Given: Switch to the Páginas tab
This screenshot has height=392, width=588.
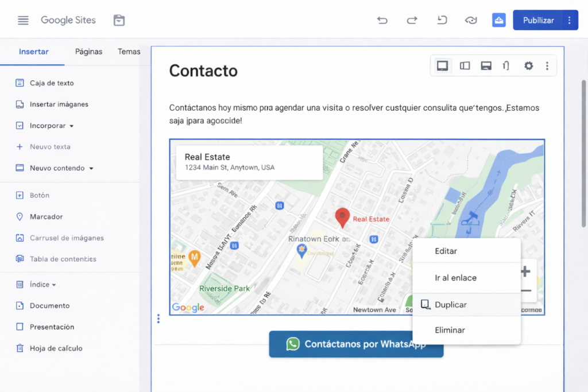Looking at the screenshot, I should click(x=88, y=51).
